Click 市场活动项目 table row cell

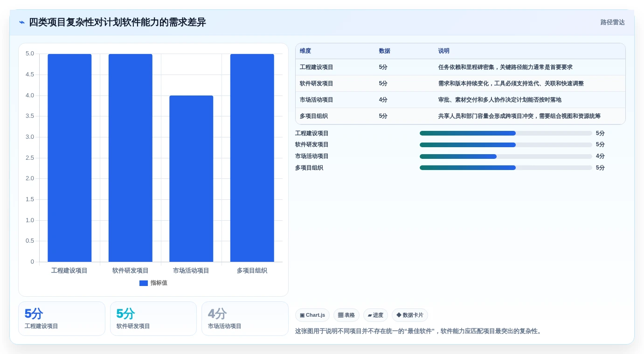[x=317, y=100]
